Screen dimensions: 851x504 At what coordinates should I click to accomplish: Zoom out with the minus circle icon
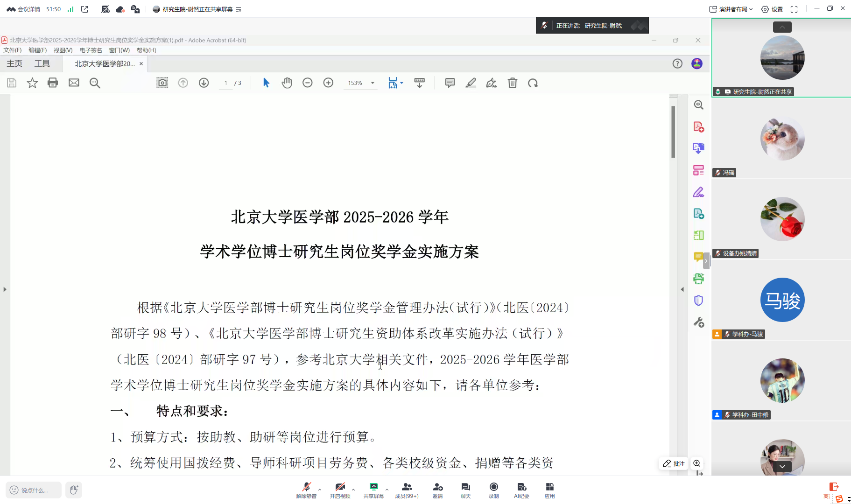click(x=307, y=83)
